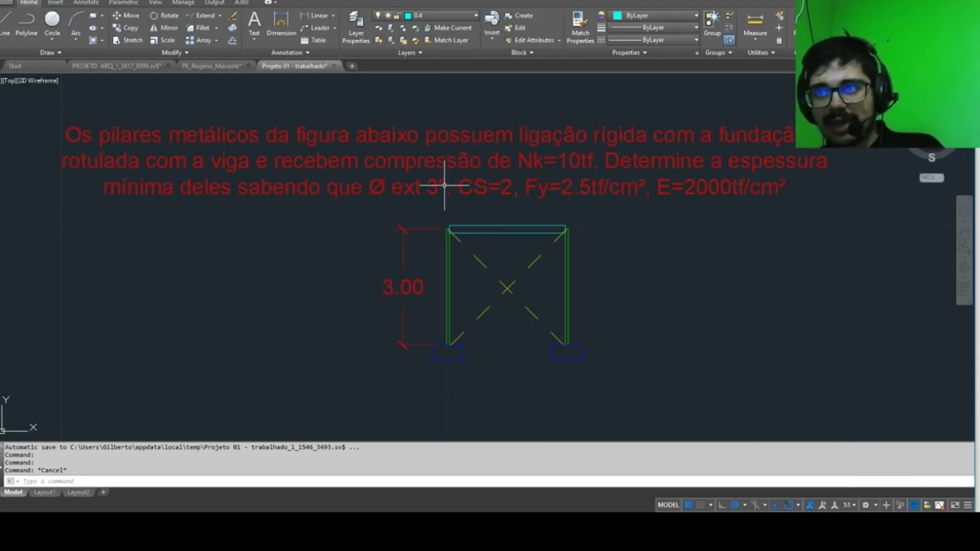This screenshot has height=551, width=980.
Task: Activate the Array command
Action: pyautogui.click(x=198, y=40)
